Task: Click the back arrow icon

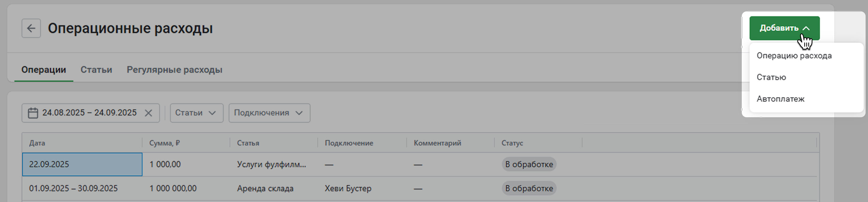Action: (31, 28)
